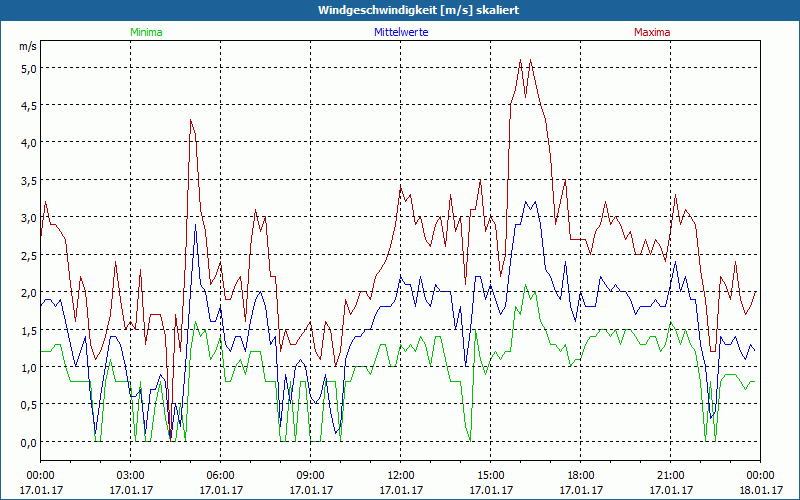Click the 09:00 time axis label
The image size is (800, 500).
coord(310,476)
